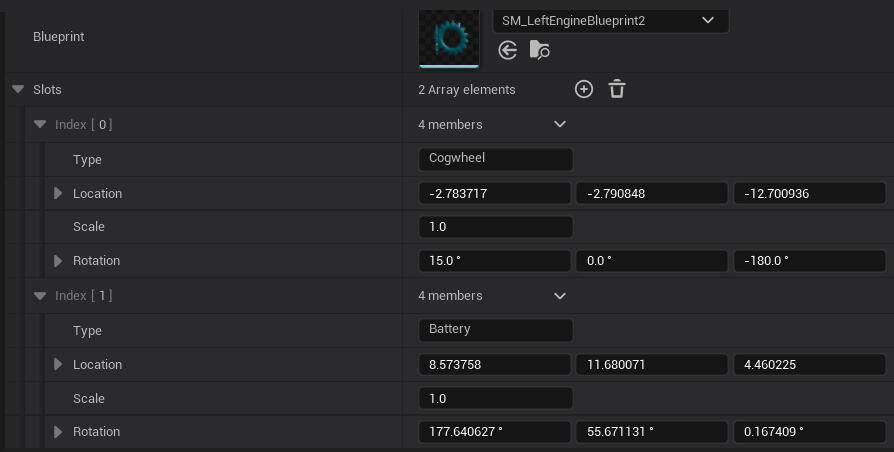Open the SM_LeftEngineBlueprint2 asset dropdown
The image size is (894, 452).
point(610,20)
